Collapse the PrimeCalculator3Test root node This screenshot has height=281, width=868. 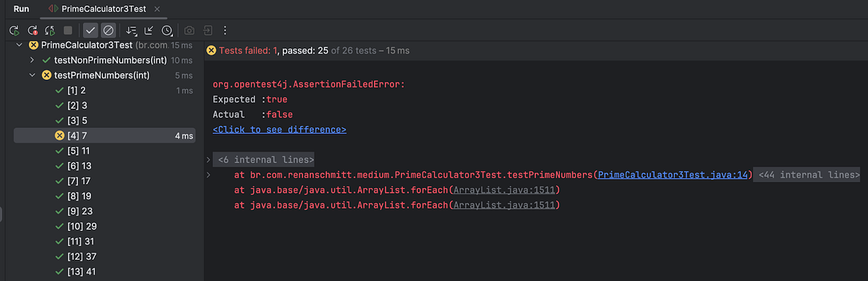[18, 46]
